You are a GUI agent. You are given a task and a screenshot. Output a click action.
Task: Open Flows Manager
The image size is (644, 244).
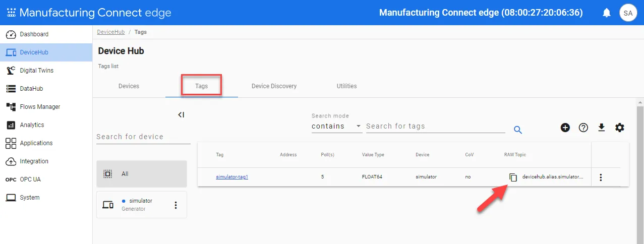[x=46, y=107]
